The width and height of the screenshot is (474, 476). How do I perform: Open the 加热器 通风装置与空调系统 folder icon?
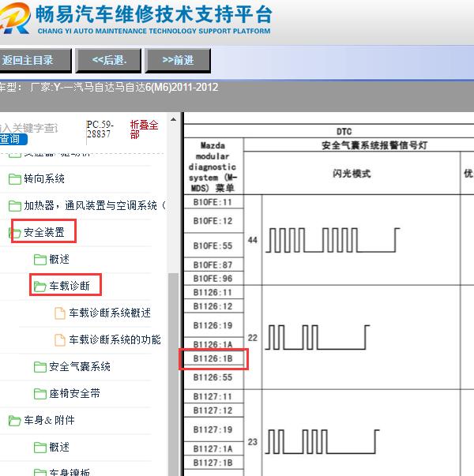(x=14, y=206)
